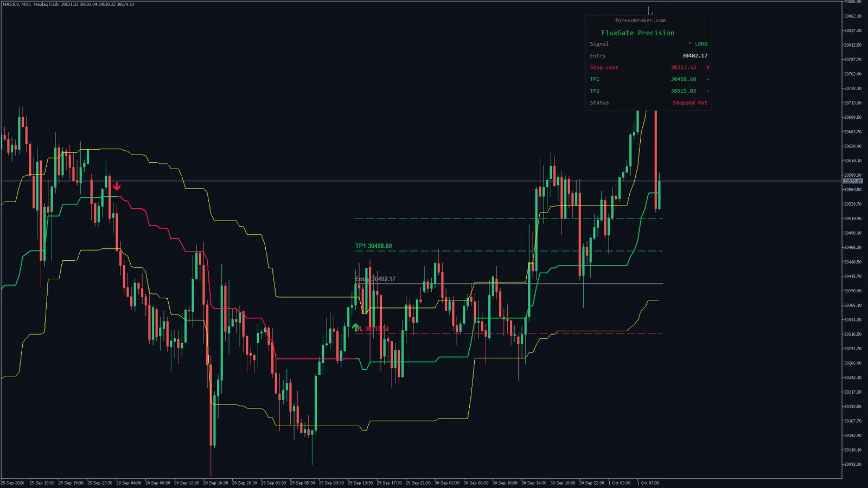The image size is (868, 488).
Task: Click the Entry row label in panel
Action: (x=598, y=56)
